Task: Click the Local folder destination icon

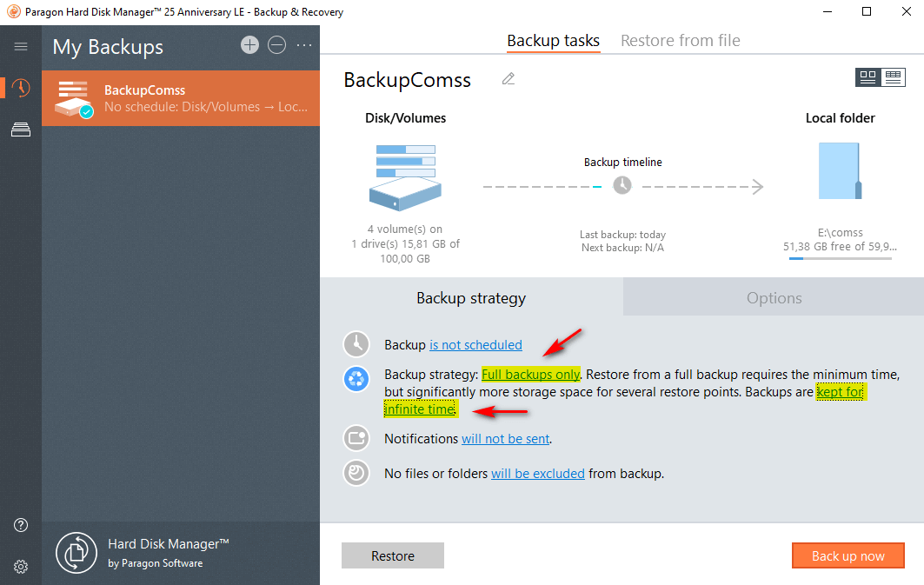Action: [x=841, y=171]
